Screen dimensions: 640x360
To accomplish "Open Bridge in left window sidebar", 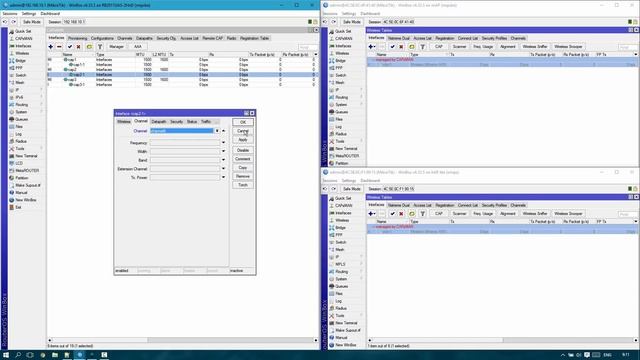I will [x=20, y=61].
